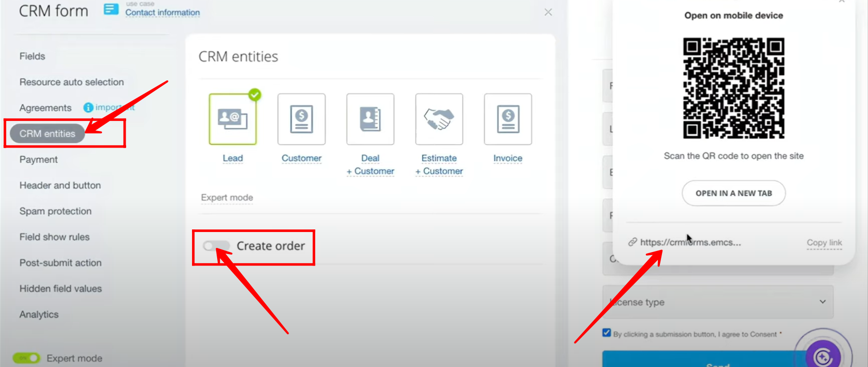Click the Customer label link
The height and width of the screenshot is (367, 868).
point(302,158)
